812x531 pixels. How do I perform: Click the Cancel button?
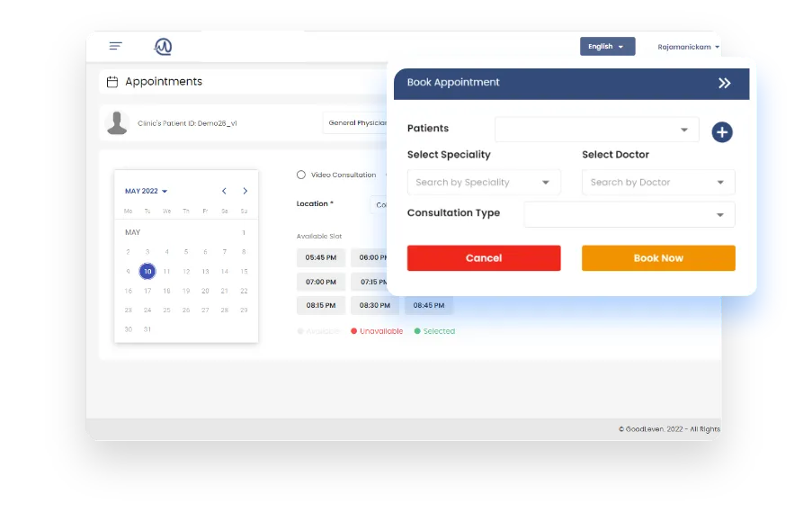[x=484, y=258]
